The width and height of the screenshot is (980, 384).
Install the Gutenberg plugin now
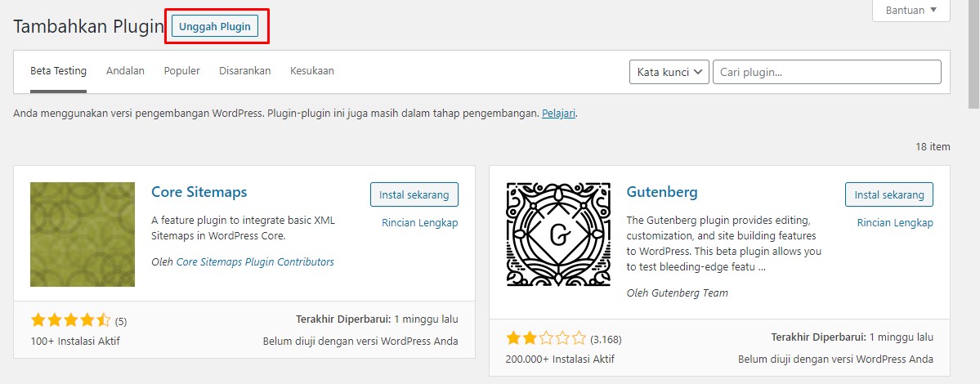[x=889, y=194]
